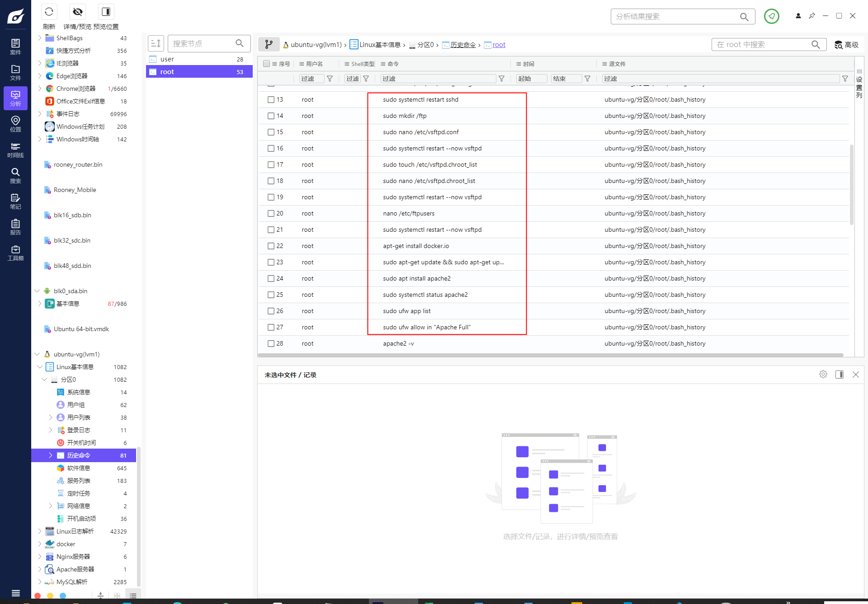Open the 笔记 sidebar section
Viewport: 868px width, 604px height.
(x=15, y=201)
